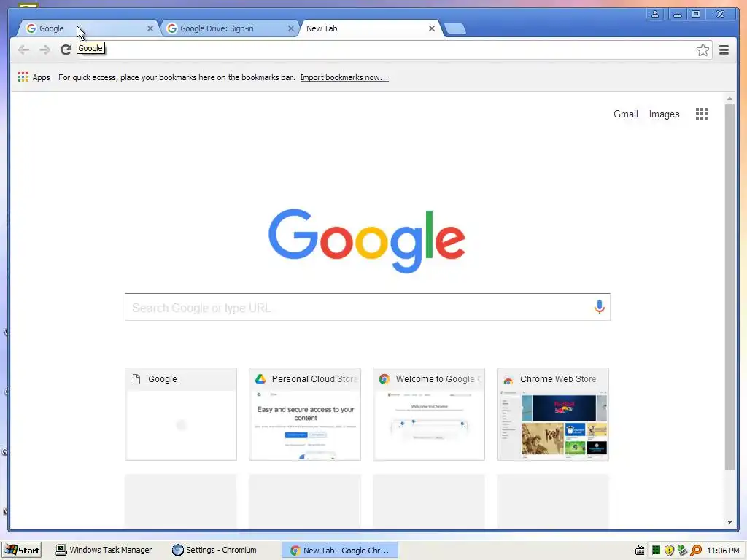The image size is (747, 560).
Task: Open a new tab with the new-tab button
Action: pyautogui.click(x=455, y=29)
